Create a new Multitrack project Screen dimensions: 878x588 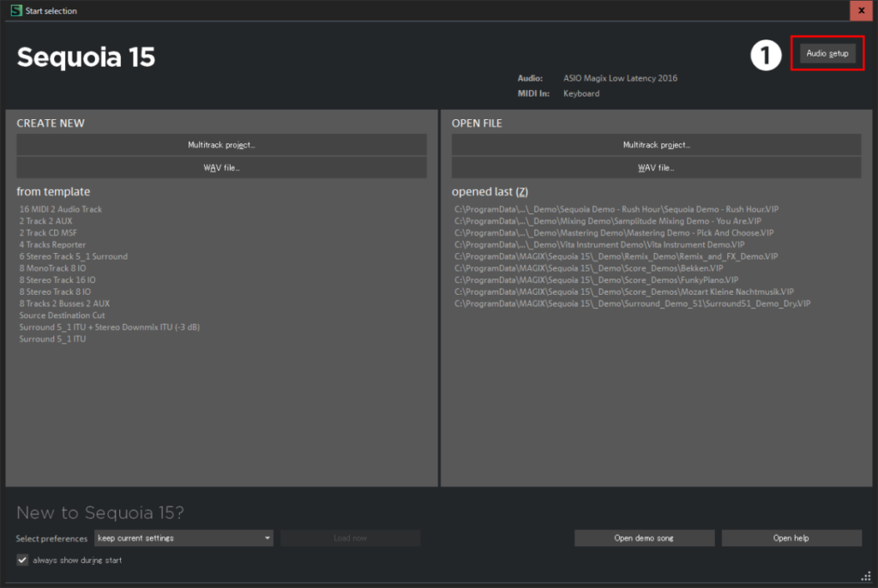(221, 145)
